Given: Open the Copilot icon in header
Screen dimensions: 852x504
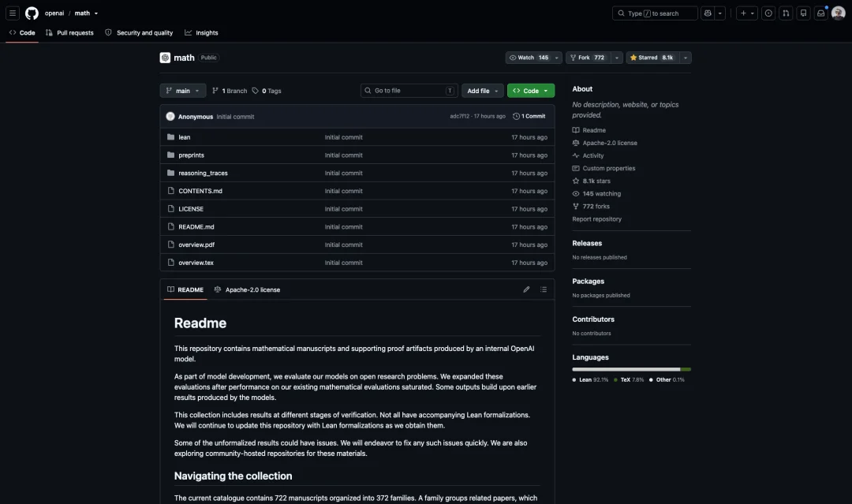Looking at the screenshot, I should (708, 13).
